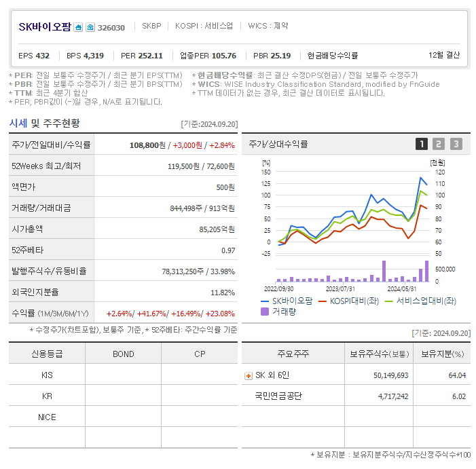
Task: Click the BOND column header
Action: 124,354
